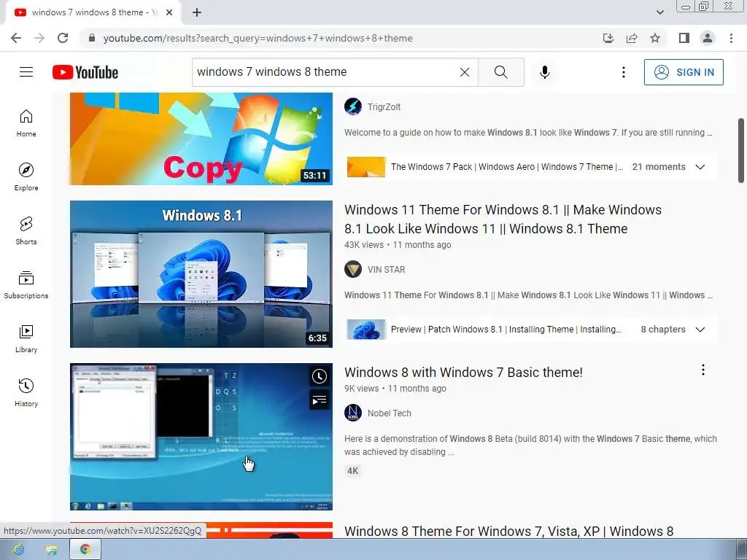Click Add to queue icon on thumbnail

click(x=320, y=400)
